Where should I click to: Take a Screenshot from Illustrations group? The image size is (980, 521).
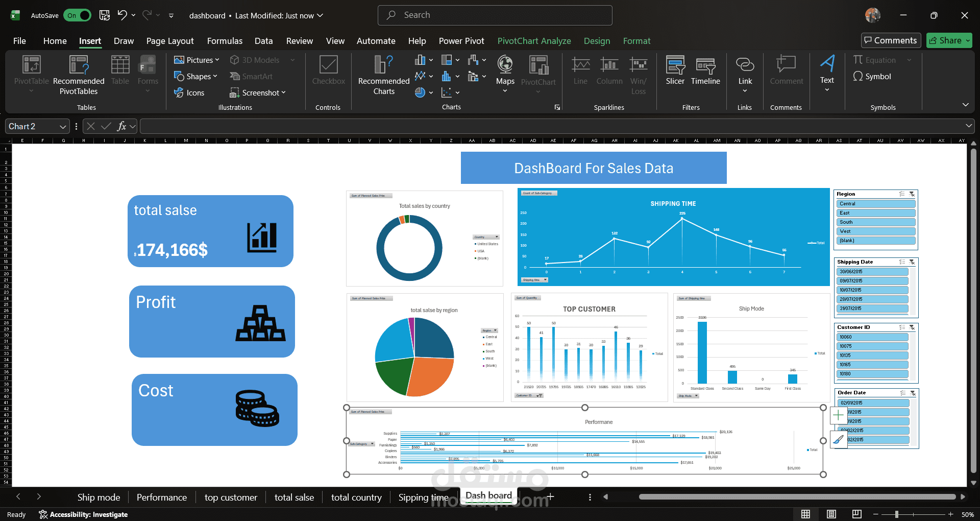point(258,92)
